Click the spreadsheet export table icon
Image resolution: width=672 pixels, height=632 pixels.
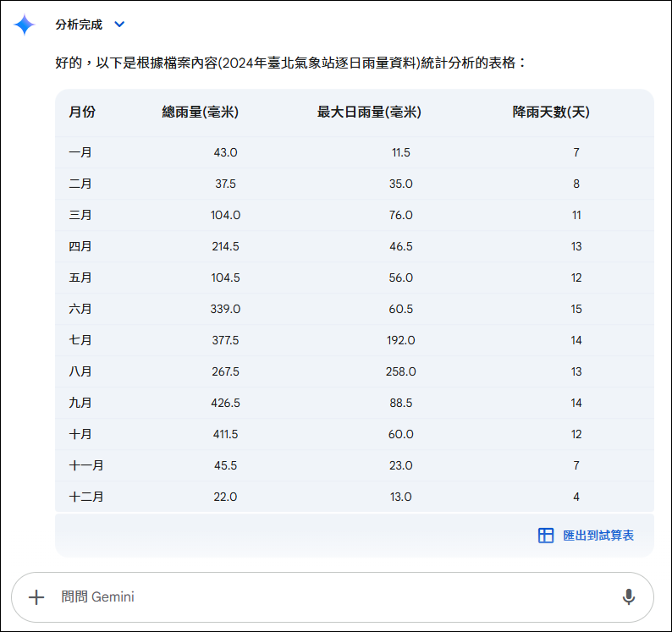click(546, 536)
